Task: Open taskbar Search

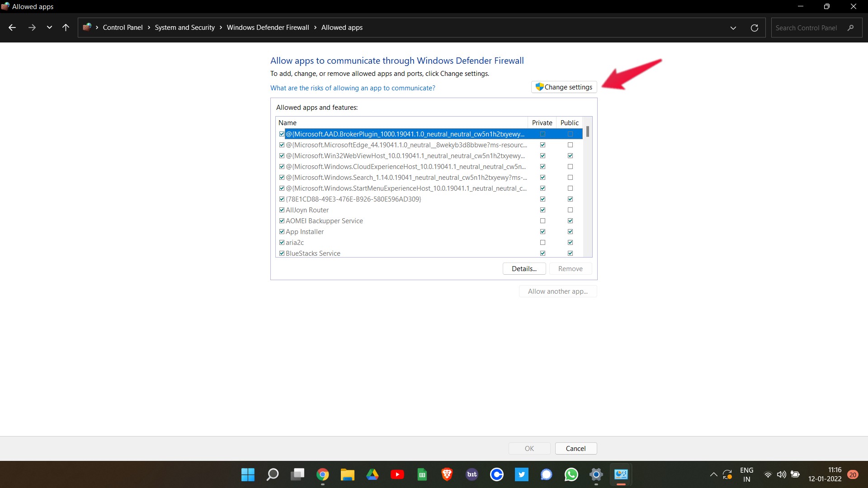Action: [273, 474]
